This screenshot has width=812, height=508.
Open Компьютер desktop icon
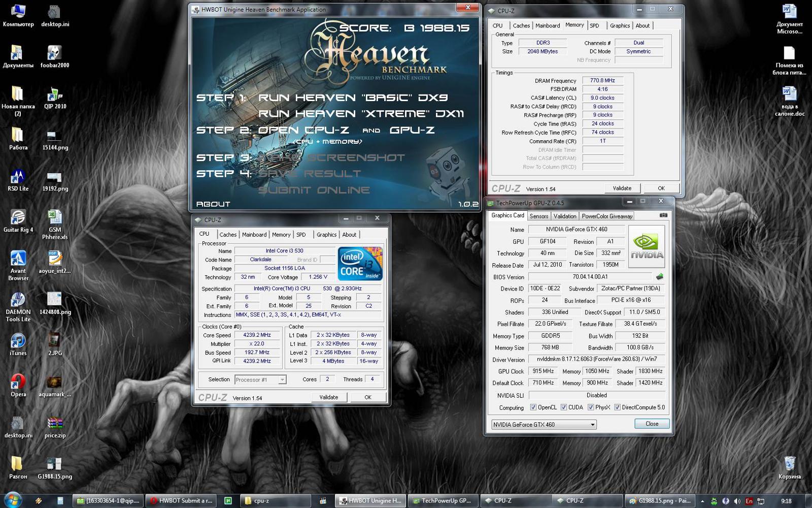pos(18,15)
